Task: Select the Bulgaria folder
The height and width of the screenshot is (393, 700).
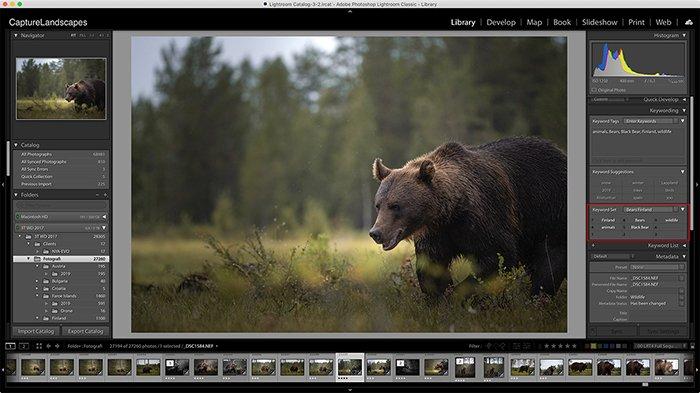Action: [x=62, y=281]
